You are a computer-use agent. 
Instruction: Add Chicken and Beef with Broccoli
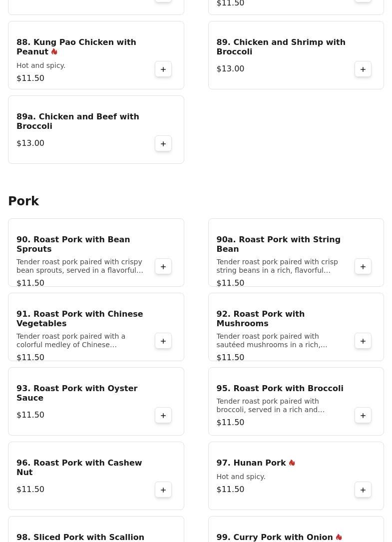tap(163, 144)
